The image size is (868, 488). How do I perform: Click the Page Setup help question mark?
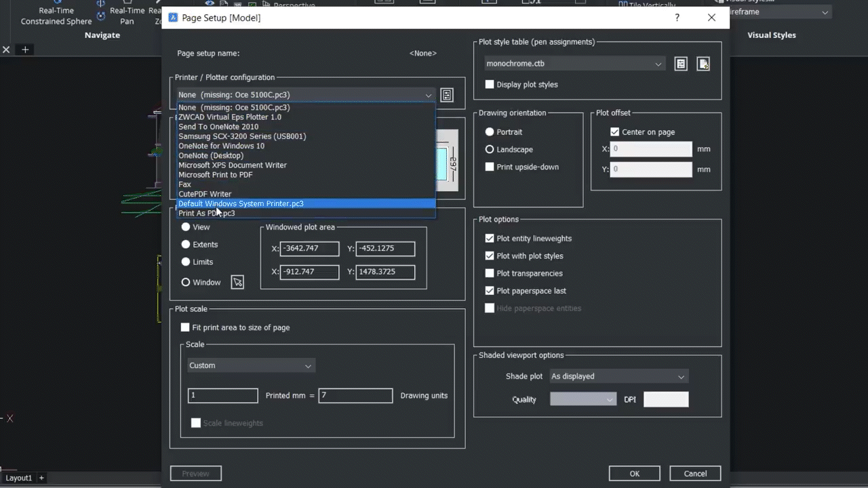(x=677, y=18)
